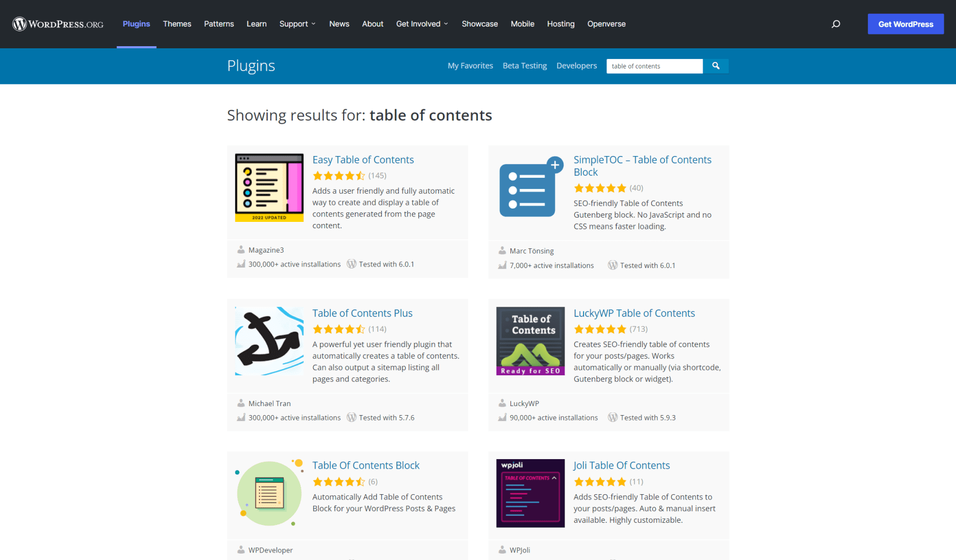Go to My Favorites
Image resolution: width=956 pixels, height=560 pixels.
click(470, 65)
